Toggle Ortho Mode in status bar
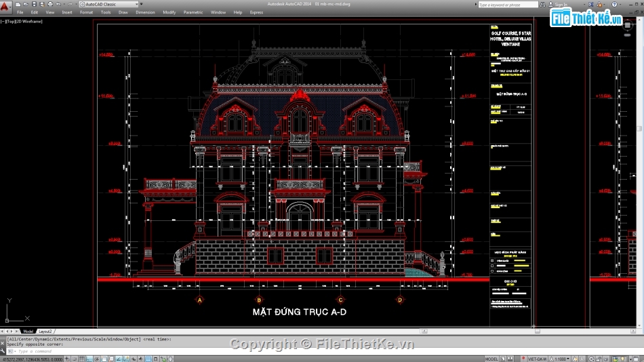644x362 pixels. point(89,359)
